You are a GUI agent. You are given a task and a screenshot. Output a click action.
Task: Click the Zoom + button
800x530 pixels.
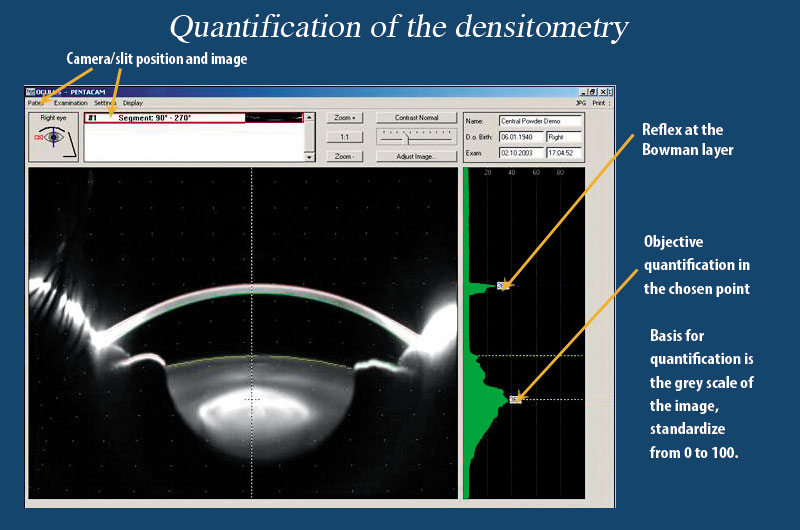click(345, 118)
